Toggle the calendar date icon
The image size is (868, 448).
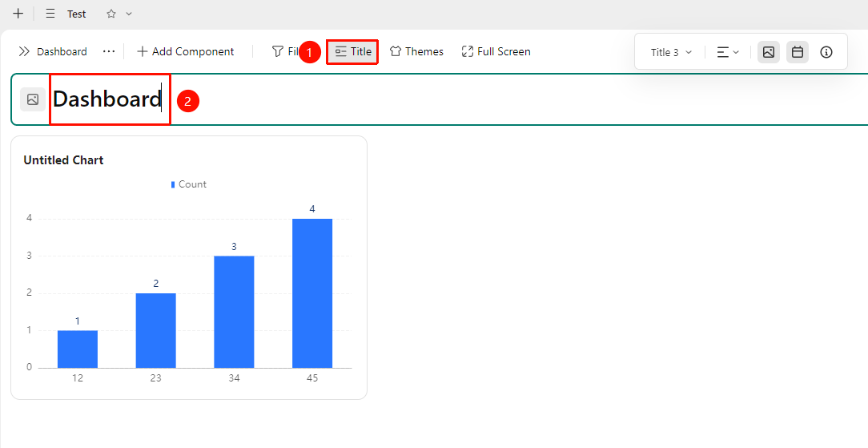point(798,52)
